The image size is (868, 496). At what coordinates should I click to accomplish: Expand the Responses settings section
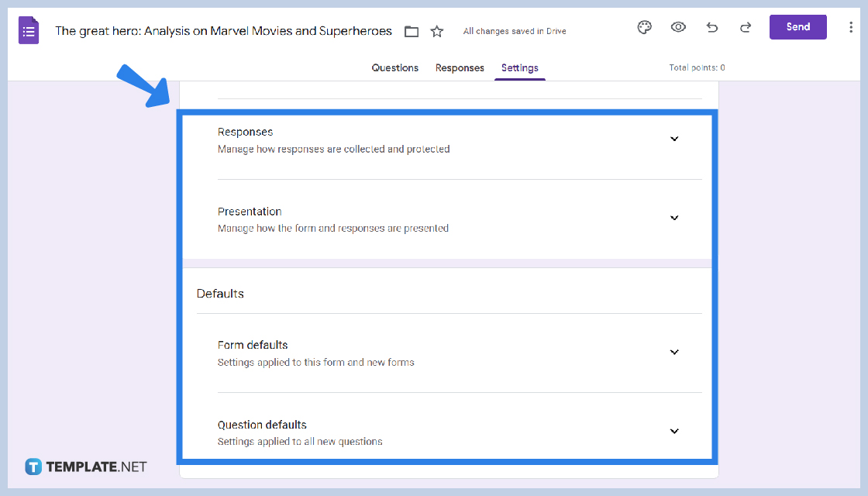674,138
